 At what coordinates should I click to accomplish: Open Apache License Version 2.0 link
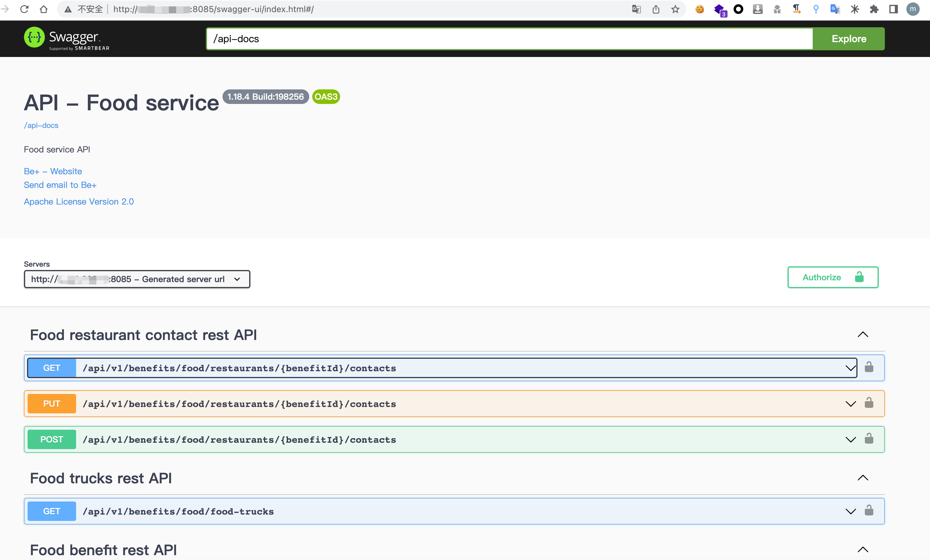click(79, 202)
